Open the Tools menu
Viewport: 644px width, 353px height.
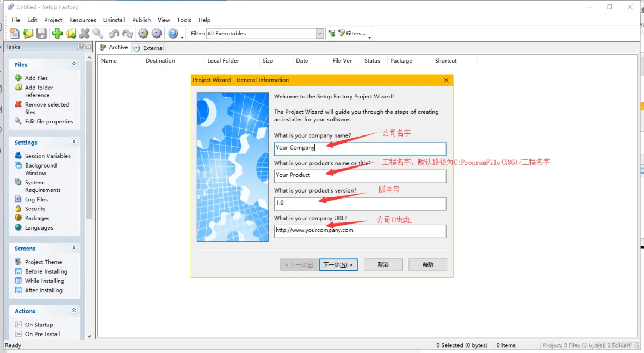tap(184, 20)
